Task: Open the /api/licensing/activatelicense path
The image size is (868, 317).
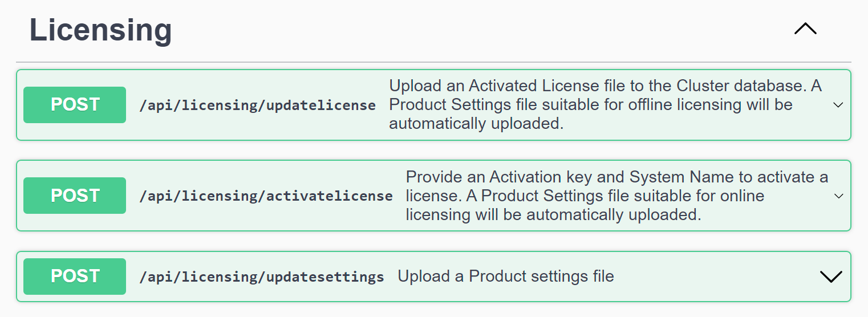Action: pos(266,197)
